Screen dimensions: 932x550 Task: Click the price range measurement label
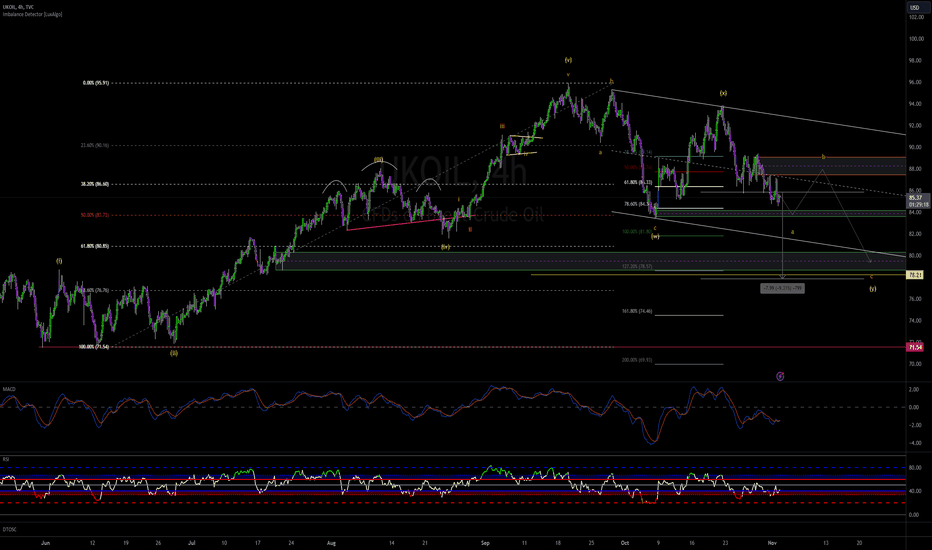782,288
